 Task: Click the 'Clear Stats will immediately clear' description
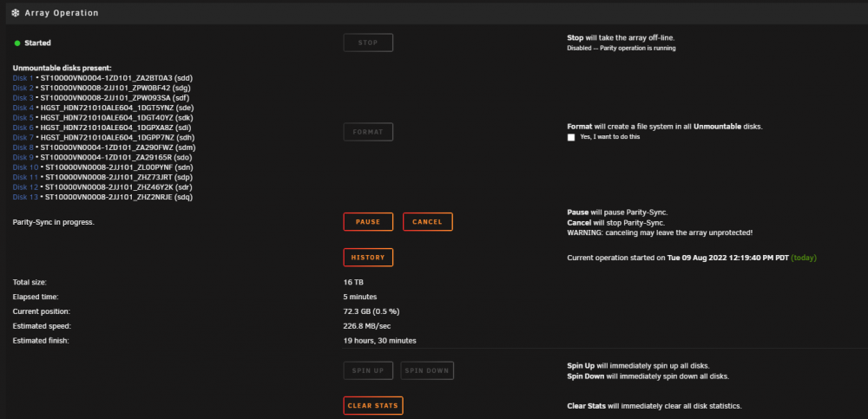(x=654, y=406)
